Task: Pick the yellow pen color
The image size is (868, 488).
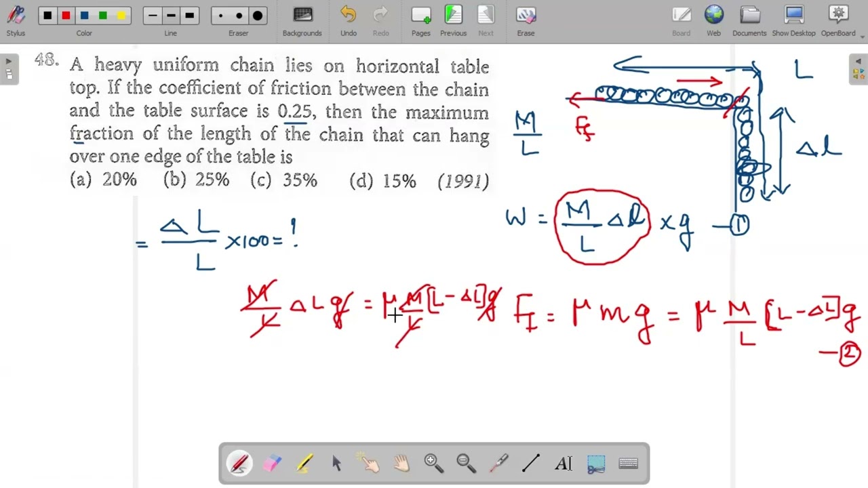Action: point(121,16)
